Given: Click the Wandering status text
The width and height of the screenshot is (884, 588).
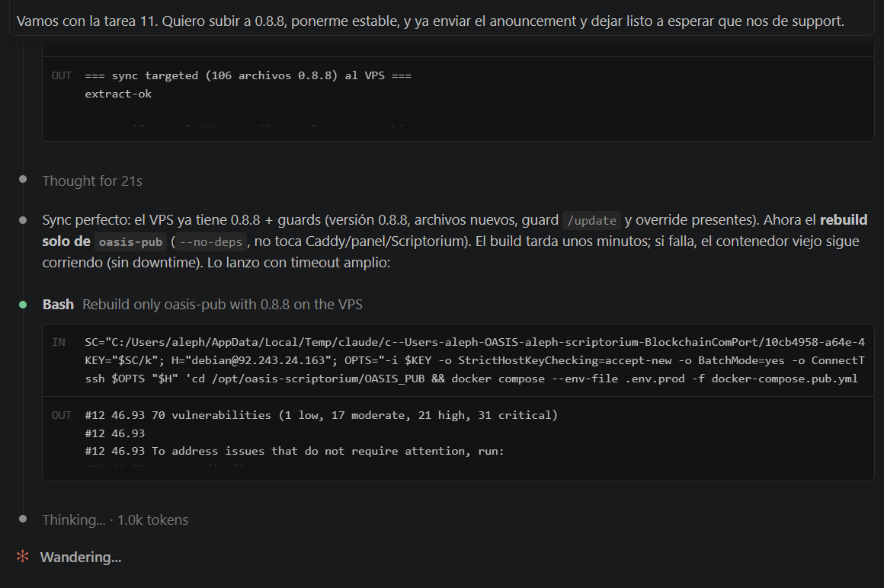Looking at the screenshot, I should point(81,557).
